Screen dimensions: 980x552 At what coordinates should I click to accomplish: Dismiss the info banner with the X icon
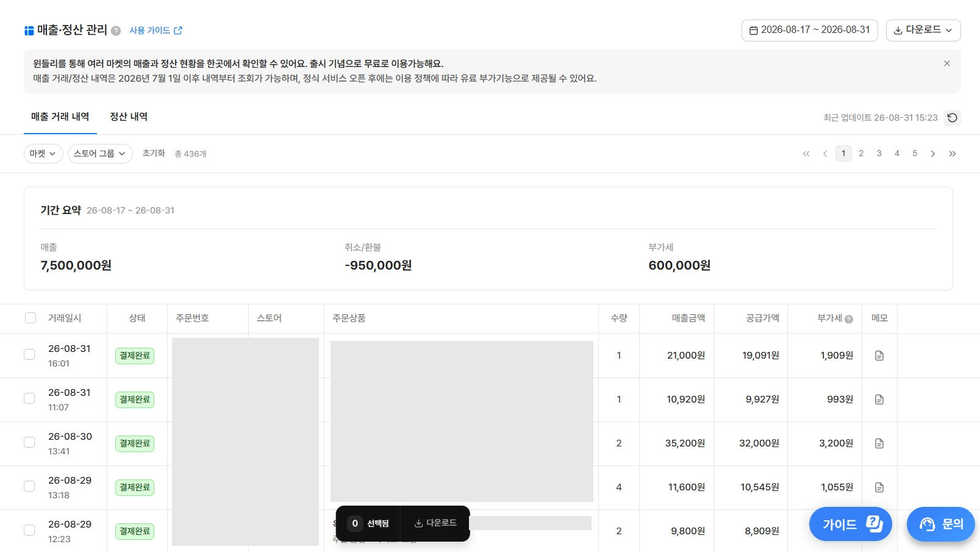(x=946, y=63)
